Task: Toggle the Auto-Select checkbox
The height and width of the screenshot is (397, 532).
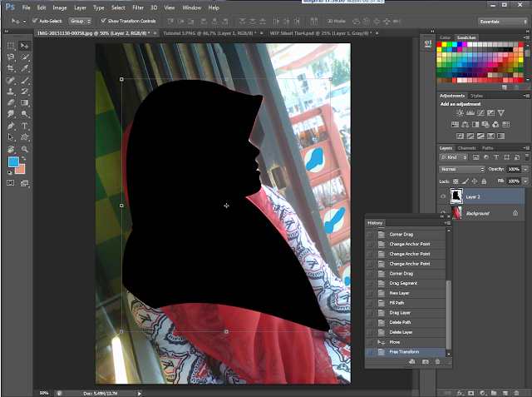Action: pyautogui.click(x=35, y=21)
